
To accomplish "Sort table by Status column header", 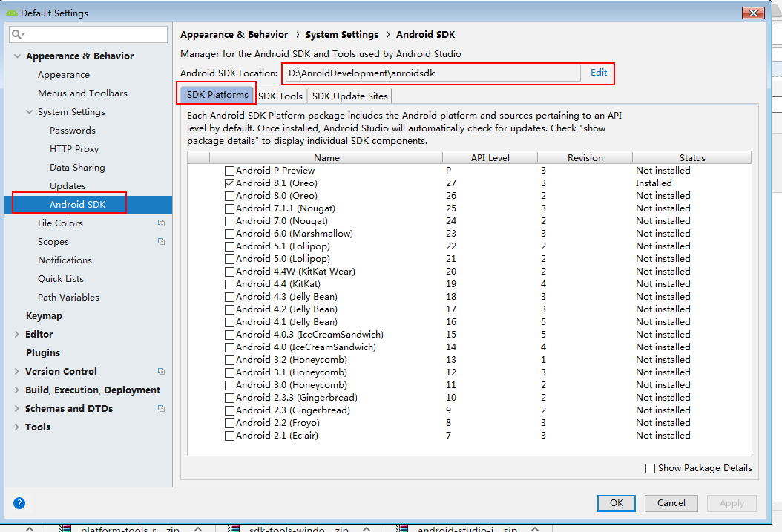I will click(692, 157).
